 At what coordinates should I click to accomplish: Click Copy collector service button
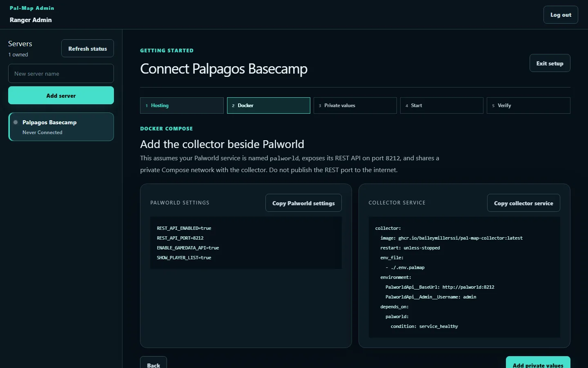pos(523,203)
